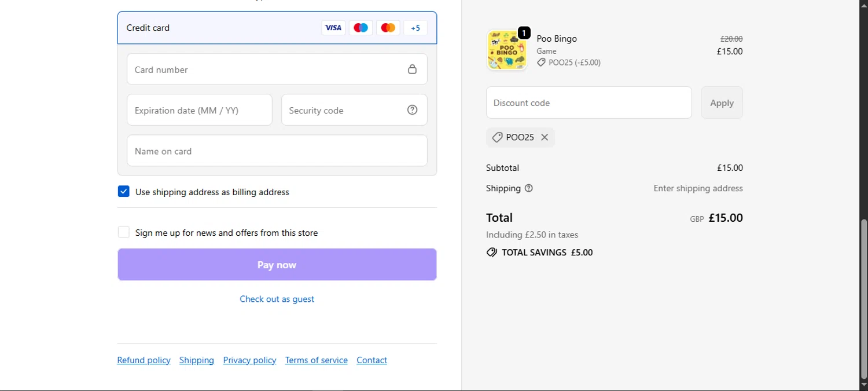The width and height of the screenshot is (868, 391).
Task: Enable Sign me up for news and offers
Action: pyautogui.click(x=124, y=232)
